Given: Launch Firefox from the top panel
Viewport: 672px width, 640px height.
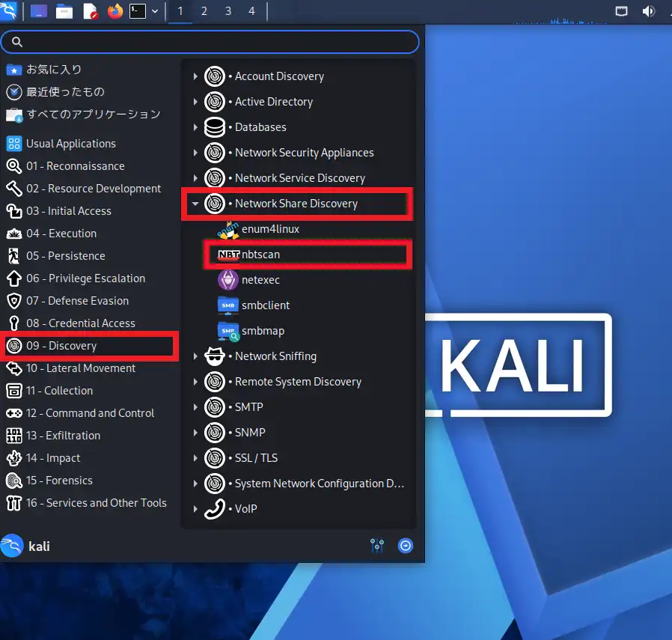Looking at the screenshot, I should coord(114,11).
